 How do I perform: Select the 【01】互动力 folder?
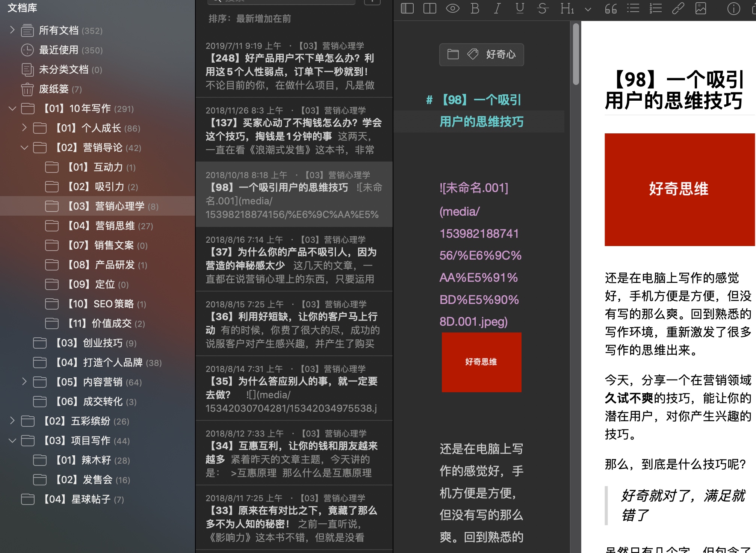tap(98, 167)
